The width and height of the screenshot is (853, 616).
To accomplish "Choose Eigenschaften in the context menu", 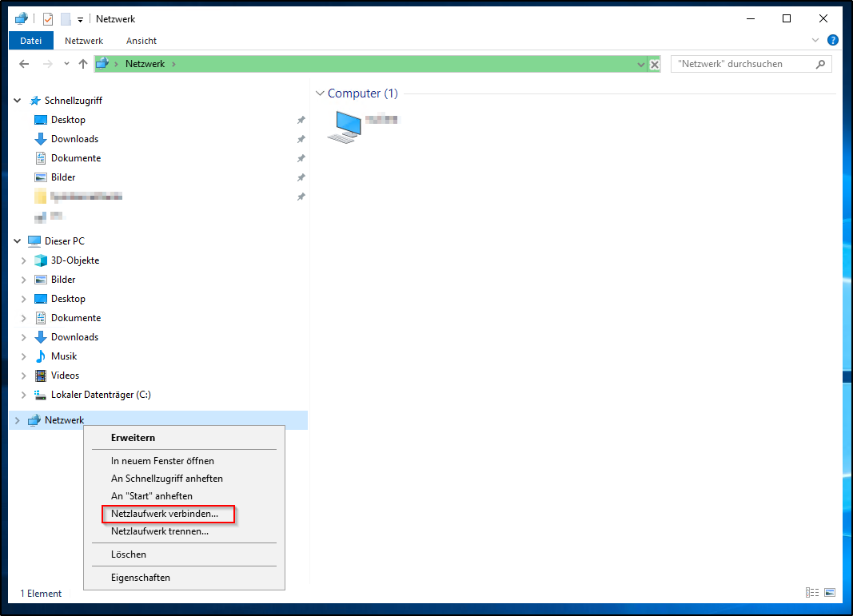I will (141, 578).
